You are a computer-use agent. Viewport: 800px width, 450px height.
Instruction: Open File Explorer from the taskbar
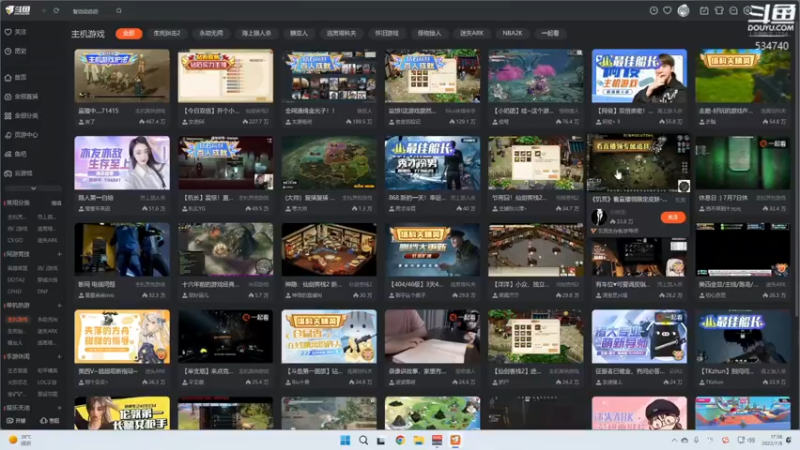click(x=418, y=440)
